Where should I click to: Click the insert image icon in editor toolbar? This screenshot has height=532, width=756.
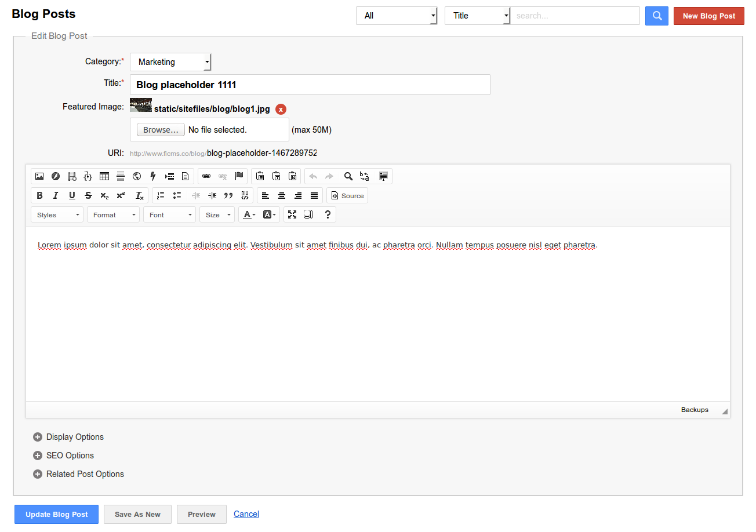coord(39,176)
